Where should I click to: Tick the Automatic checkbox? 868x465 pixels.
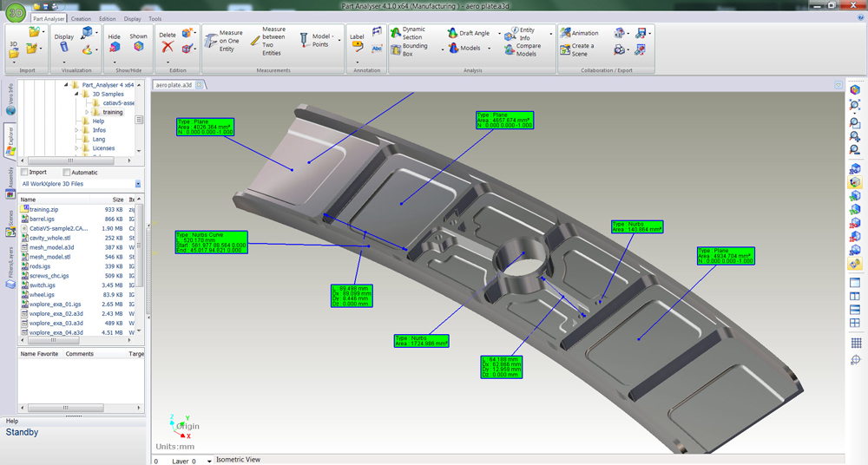click(x=66, y=173)
